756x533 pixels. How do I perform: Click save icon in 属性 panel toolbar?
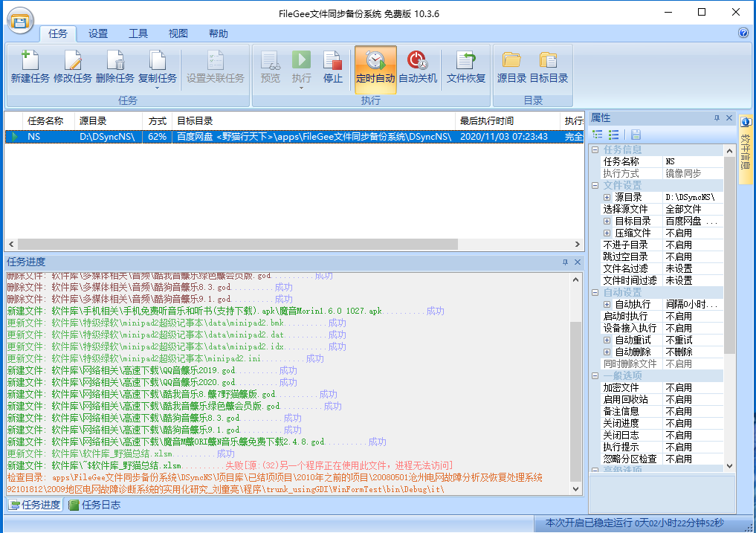click(x=636, y=135)
